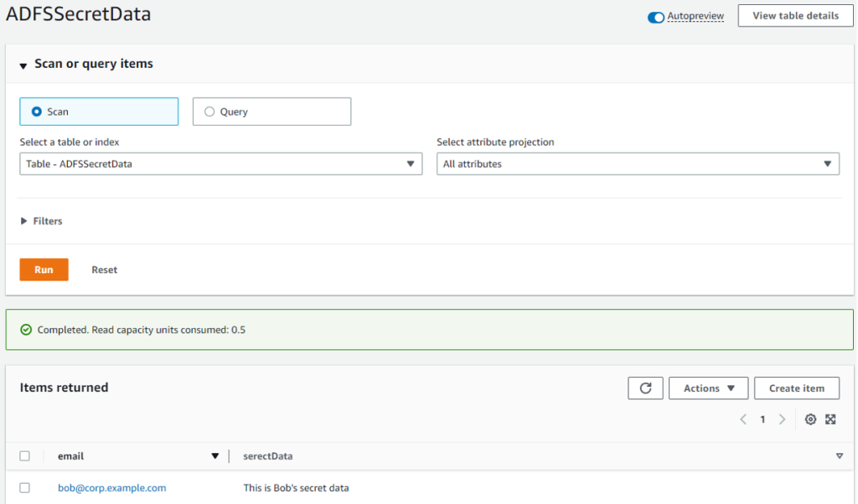Click the serectData column filter arrow
The height and width of the screenshot is (504, 858).
click(840, 455)
